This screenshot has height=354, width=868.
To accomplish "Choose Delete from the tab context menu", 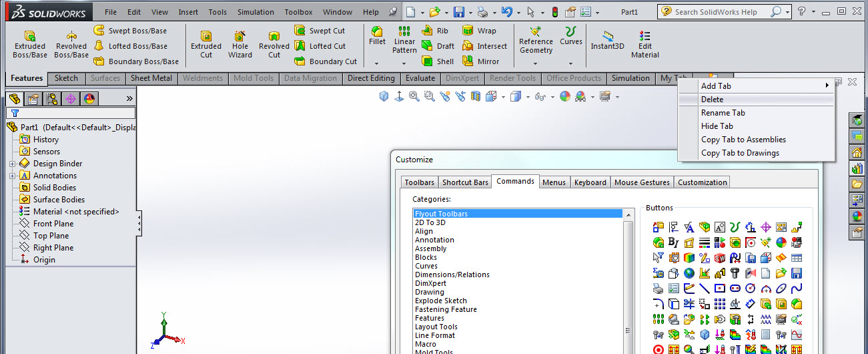I will click(756, 100).
